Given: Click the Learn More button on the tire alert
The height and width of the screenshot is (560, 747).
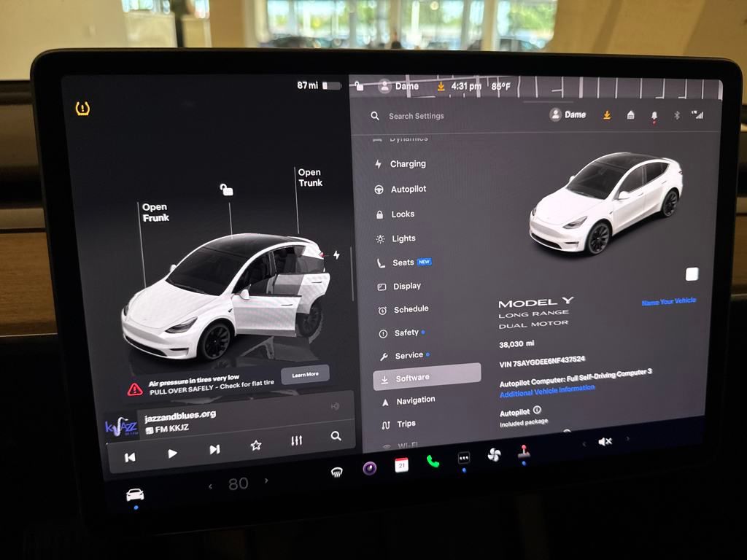Looking at the screenshot, I should [x=305, y=375].
